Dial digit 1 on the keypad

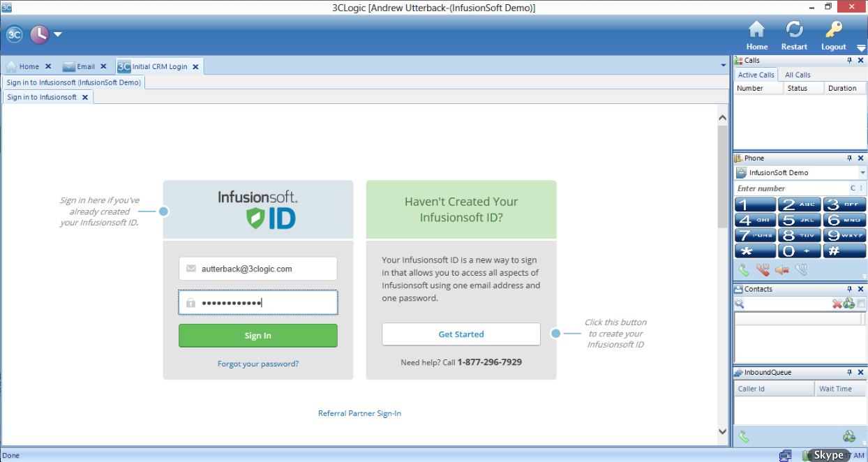click(x=756, y=204)
